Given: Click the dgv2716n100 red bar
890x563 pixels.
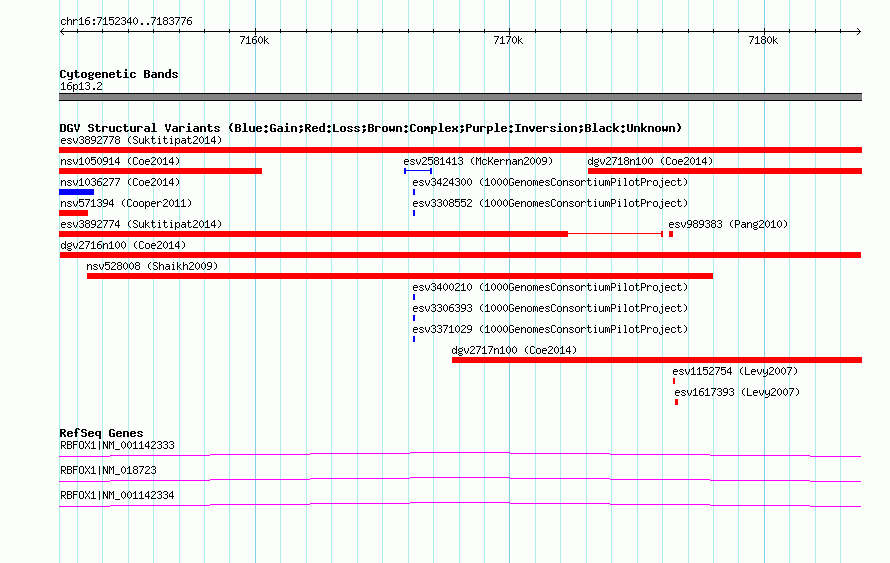Looking at the screenshot, I should (460, 255).
